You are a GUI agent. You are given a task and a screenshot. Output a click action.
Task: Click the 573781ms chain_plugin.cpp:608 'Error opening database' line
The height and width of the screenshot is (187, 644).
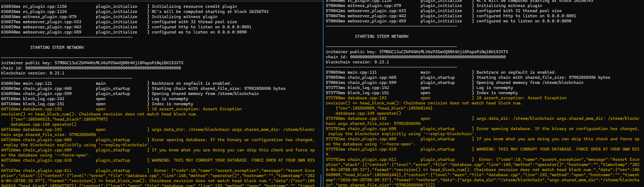[482, 131]
